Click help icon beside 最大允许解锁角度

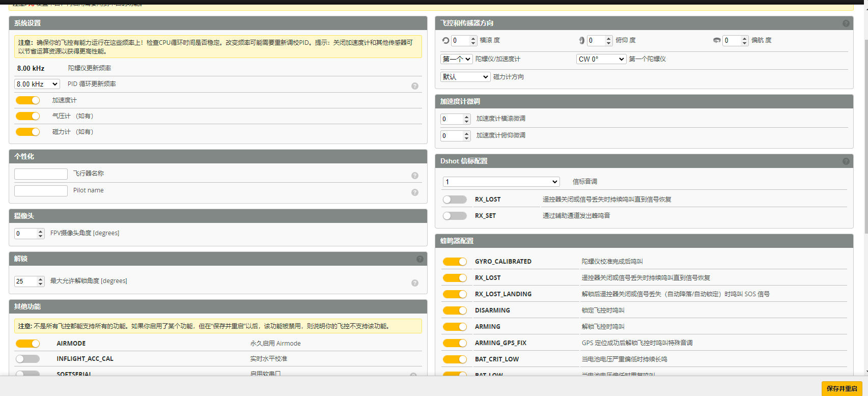[x=415, y=283]
